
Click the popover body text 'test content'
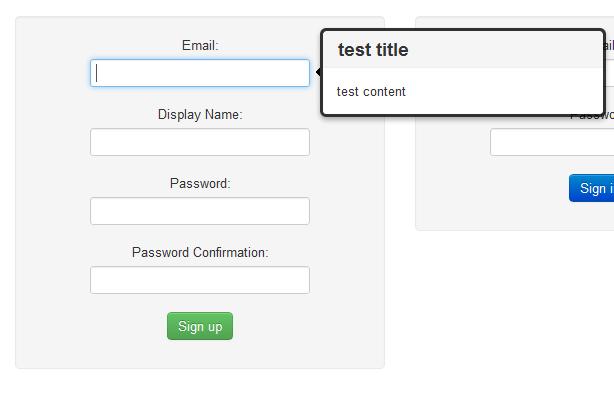(371, 92)
